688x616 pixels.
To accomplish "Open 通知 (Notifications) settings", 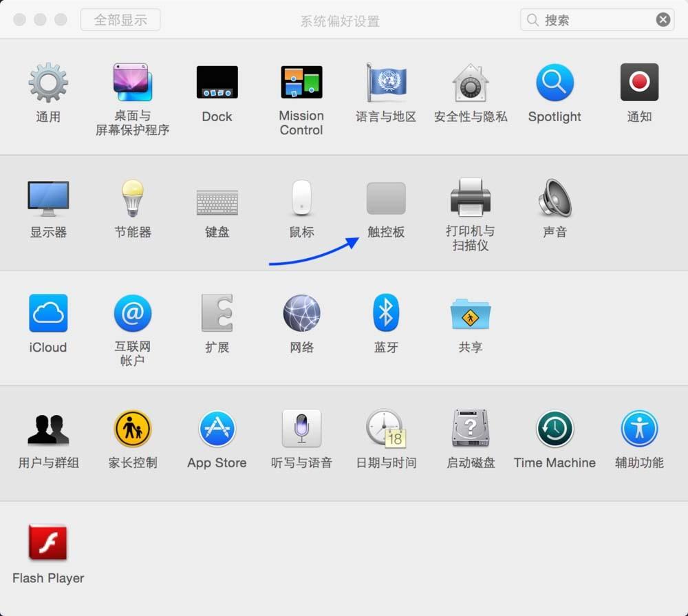I will pos(638,81).
